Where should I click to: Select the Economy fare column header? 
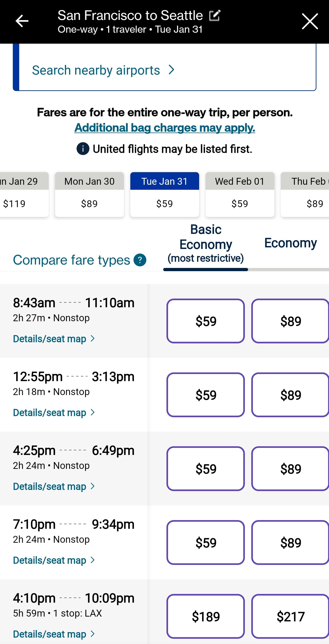click(291, 243)
